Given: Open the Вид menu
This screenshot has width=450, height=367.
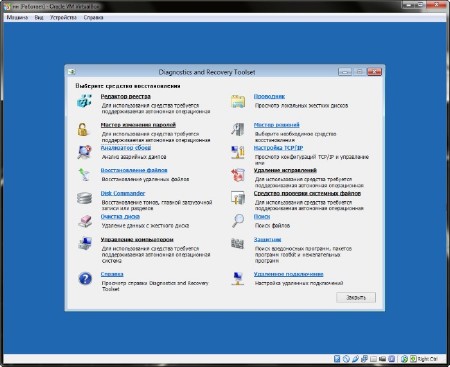Looking at the screenshot, I should coord(39,17).
